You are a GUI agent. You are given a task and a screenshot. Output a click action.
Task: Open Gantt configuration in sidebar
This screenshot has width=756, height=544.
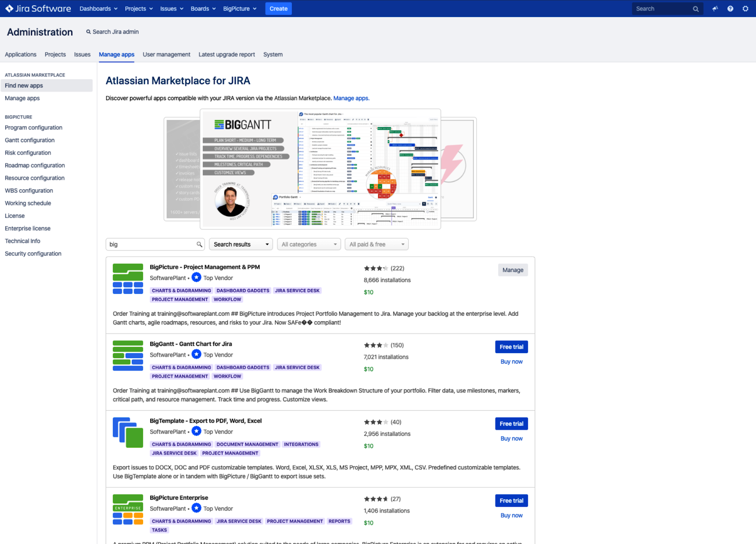[x=30, y=140]
